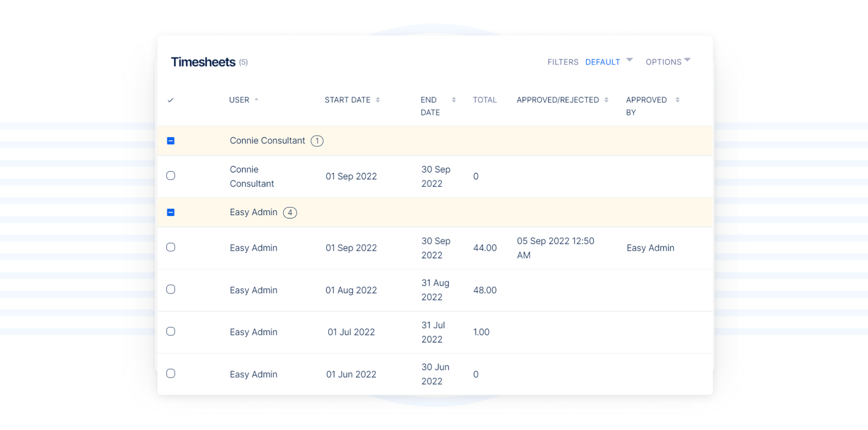Click the End Date sort arrows
This screenshot has height=430, width=868.
click(454, 100)
